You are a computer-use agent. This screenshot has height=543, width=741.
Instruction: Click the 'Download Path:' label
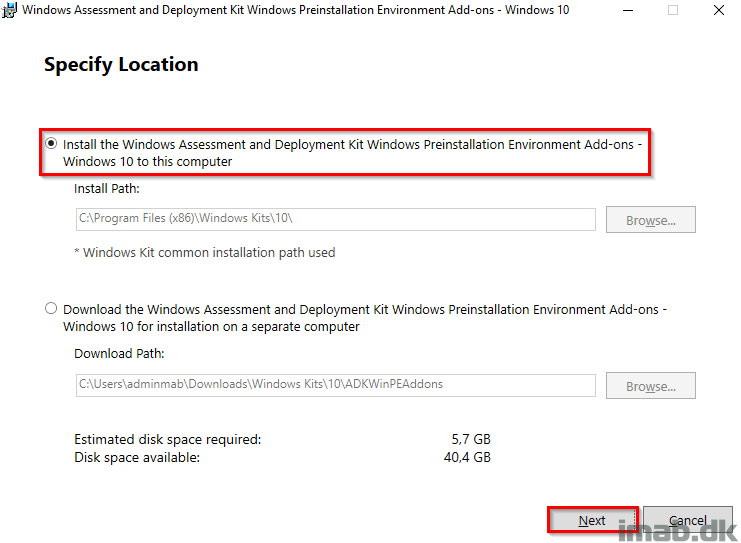(119, 353)
